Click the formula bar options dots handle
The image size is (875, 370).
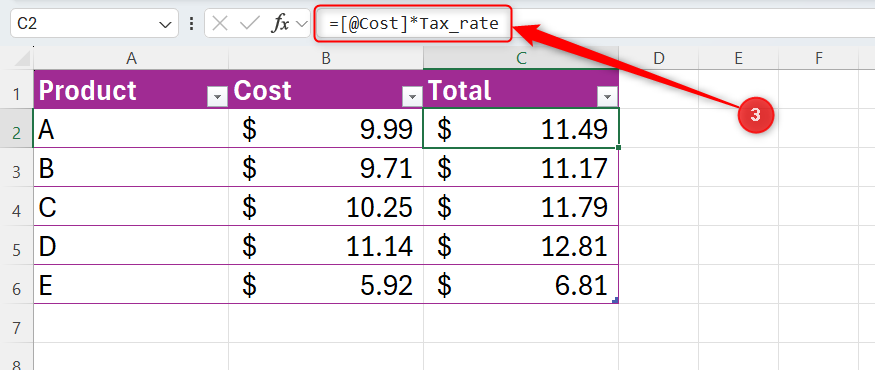click(x=191, y=24)
